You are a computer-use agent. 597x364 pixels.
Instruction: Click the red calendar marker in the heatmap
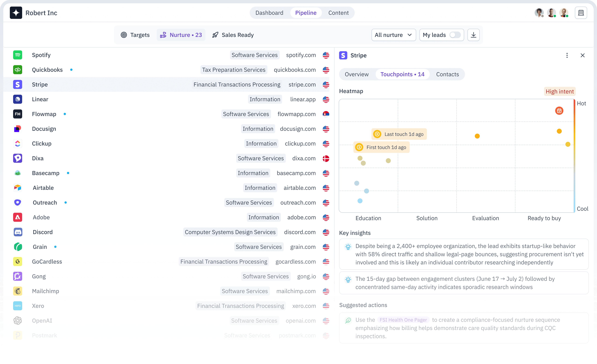559,111
